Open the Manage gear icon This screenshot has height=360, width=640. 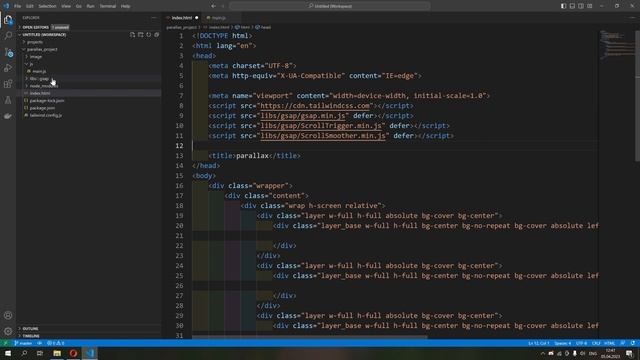8,331
